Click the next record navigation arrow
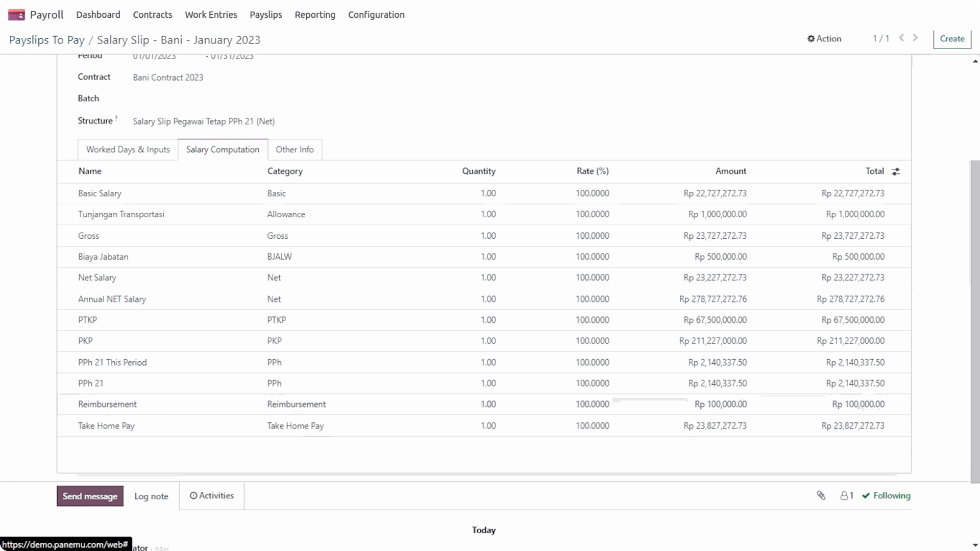Image resolution: width=980 pixels, height=551 pixels. (915, 38)
